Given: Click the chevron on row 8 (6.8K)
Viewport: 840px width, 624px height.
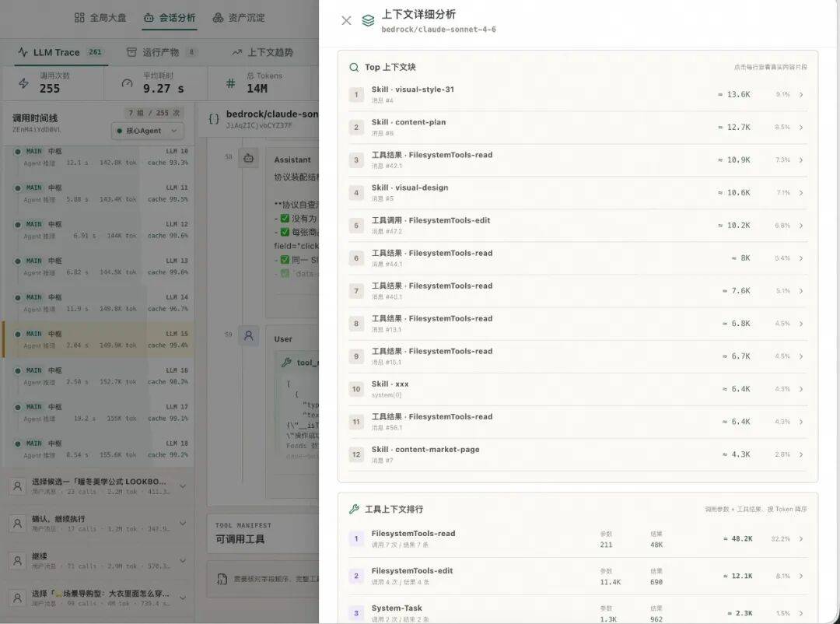Looking at the screenshot, I should (801, 324).
